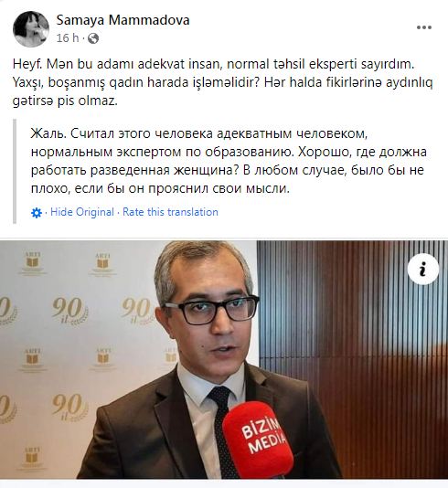Click the info icon on the photo
The image size is (448, 488).
(422, 269)
